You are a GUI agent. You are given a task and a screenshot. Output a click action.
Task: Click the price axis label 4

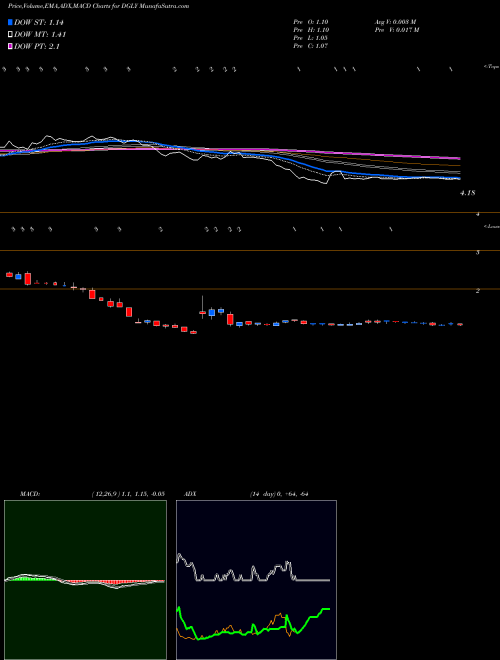(478, 214)
